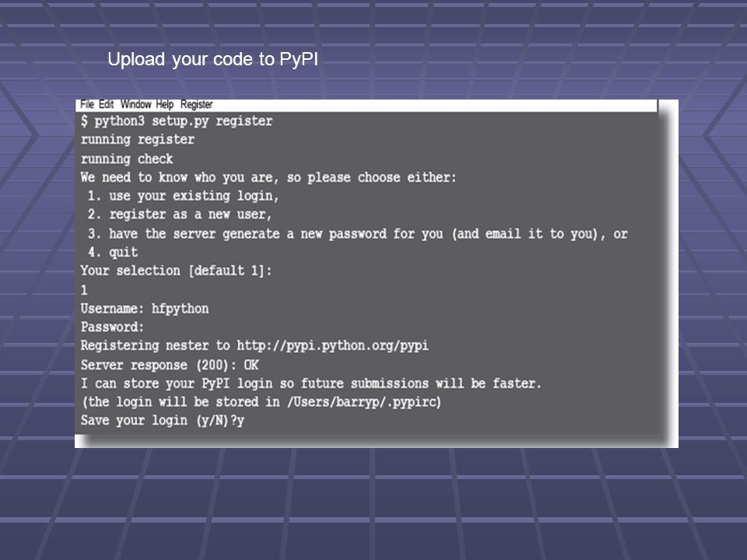Click the 'I can store your PyPI login' line

[311, 383]
